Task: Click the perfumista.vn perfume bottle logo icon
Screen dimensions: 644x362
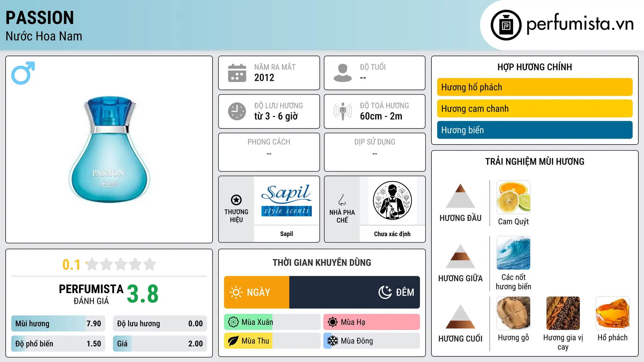Action: (x=506, y=25)
